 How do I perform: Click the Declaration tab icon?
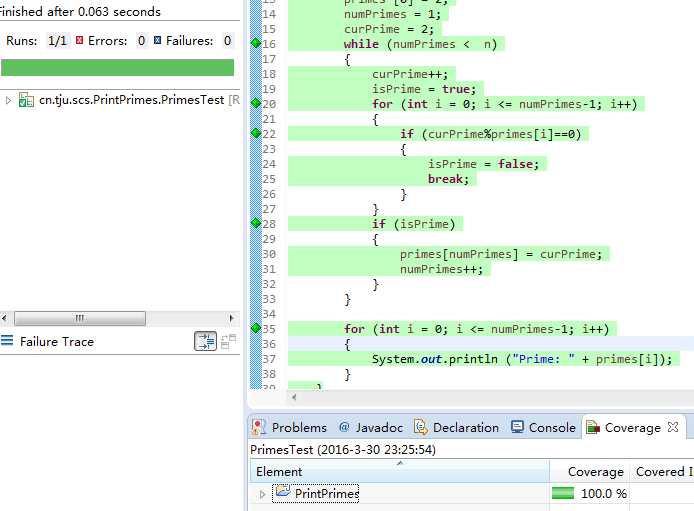coord(420,427)
